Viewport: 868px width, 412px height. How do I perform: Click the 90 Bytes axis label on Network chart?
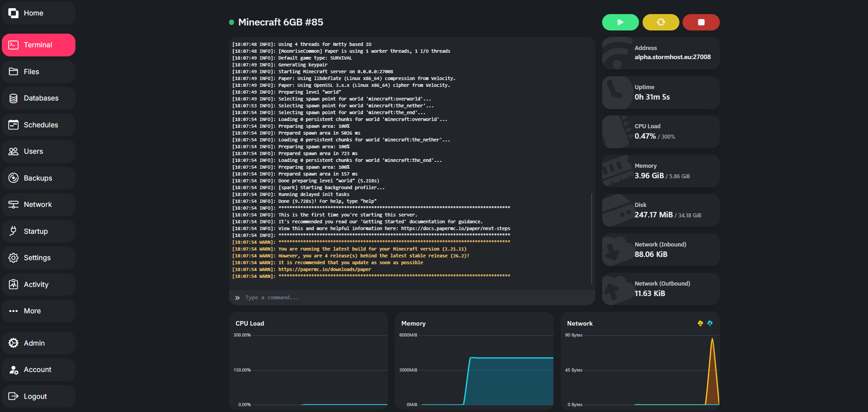(x=574, y=335)
